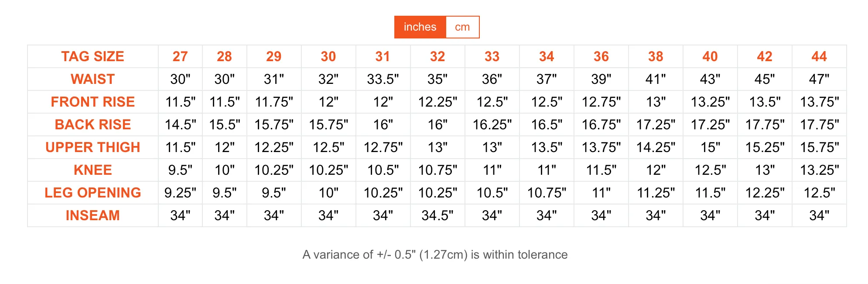The image size is (868, 284).
Task: Click the WAIST row label
Action: [93, 79]
